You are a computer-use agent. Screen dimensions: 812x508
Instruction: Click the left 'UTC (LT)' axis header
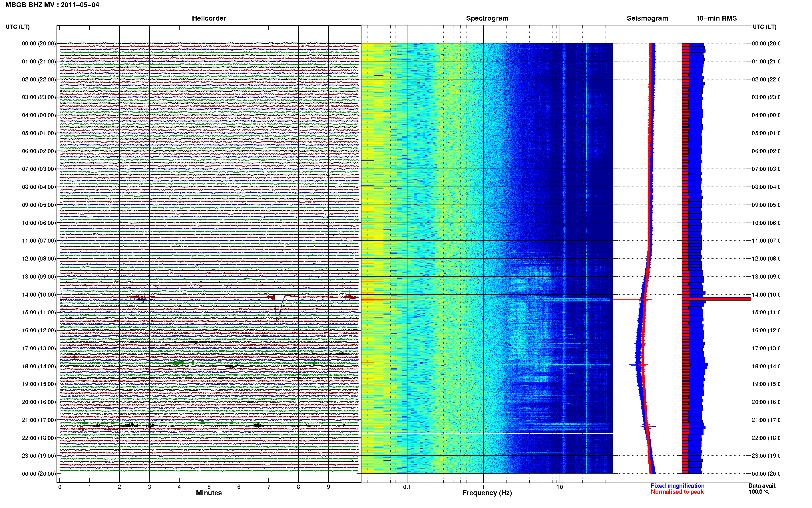[x=17, y=27]
